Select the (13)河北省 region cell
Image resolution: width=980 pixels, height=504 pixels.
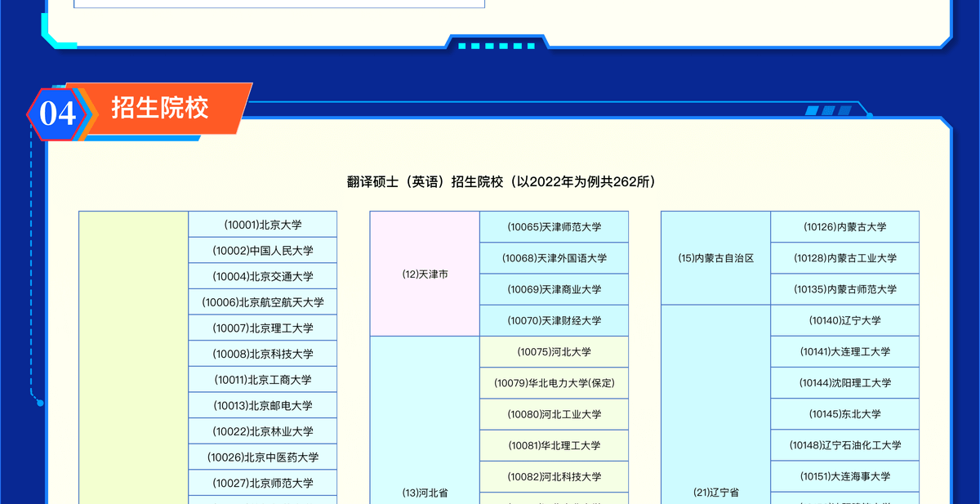click(x=425, y=493)
